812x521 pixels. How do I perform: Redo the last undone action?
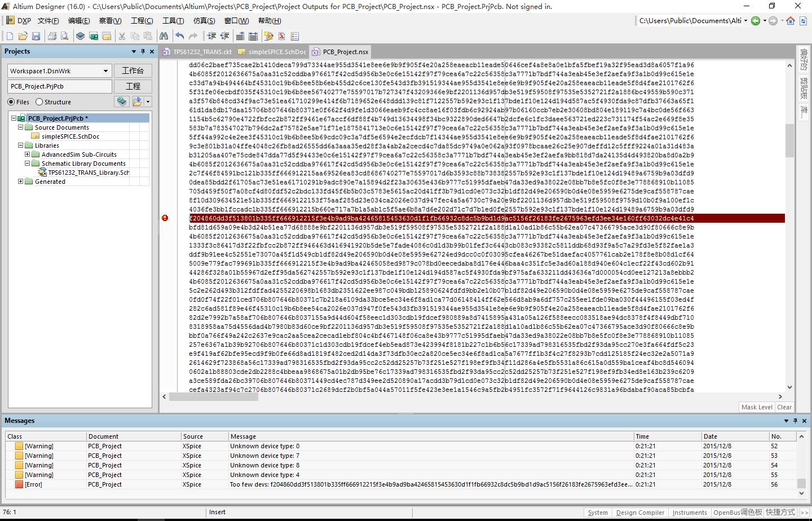point(193,36)
